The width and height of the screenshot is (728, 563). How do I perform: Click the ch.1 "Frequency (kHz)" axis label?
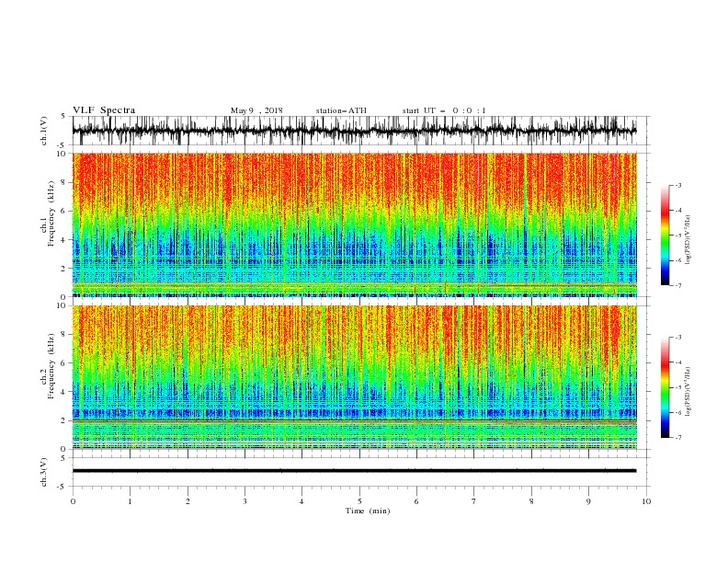tap(51, 214)
